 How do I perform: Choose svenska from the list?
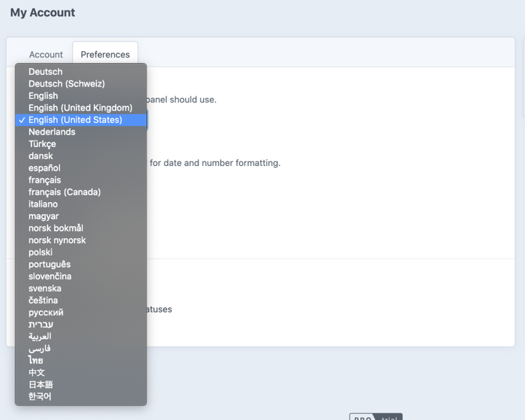point(45,288)
